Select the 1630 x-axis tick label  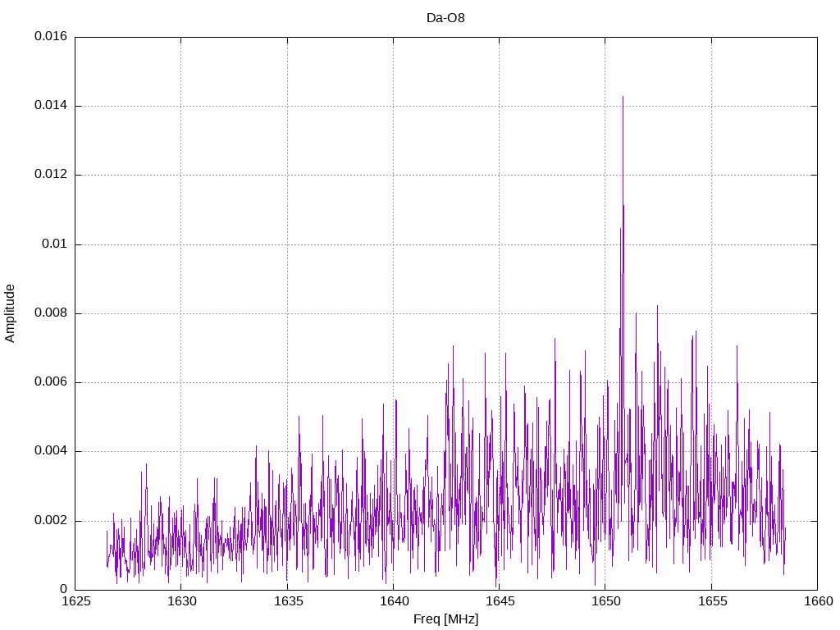[x=181, y=602]
